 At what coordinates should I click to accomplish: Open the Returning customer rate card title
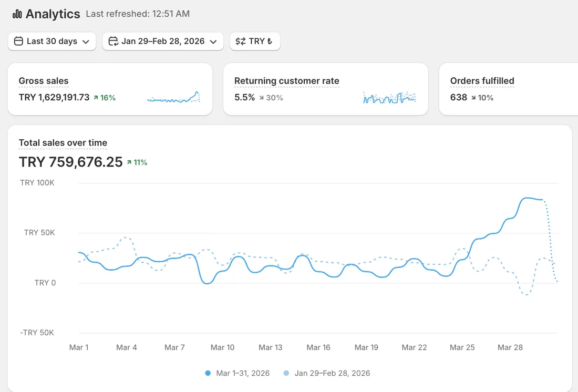click(287, 81)
